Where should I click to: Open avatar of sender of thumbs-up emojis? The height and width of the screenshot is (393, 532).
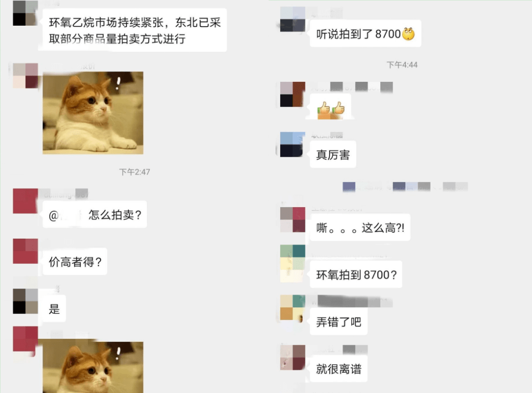[293, 94]
